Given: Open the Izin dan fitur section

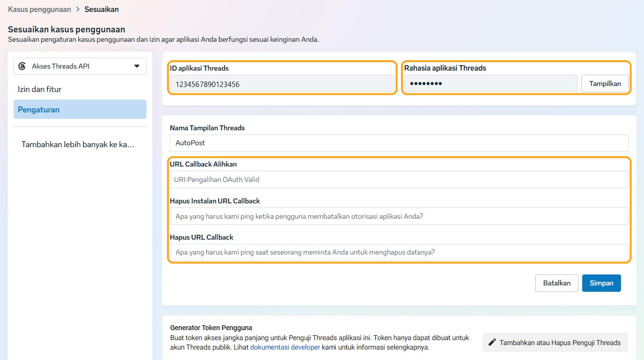Looking at the screenshot, I should pos(40,90).
